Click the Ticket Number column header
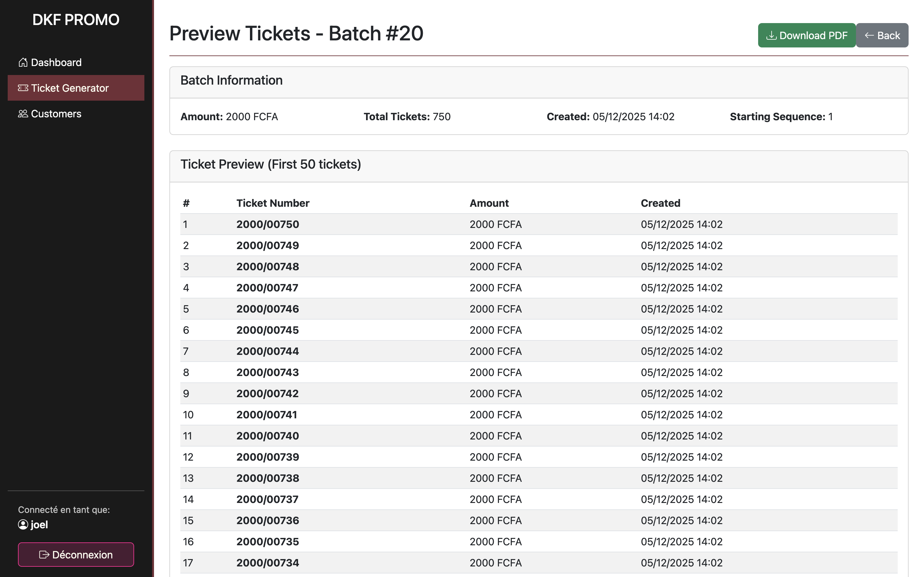This screenshot has height=577, width=924. [273, 203]
